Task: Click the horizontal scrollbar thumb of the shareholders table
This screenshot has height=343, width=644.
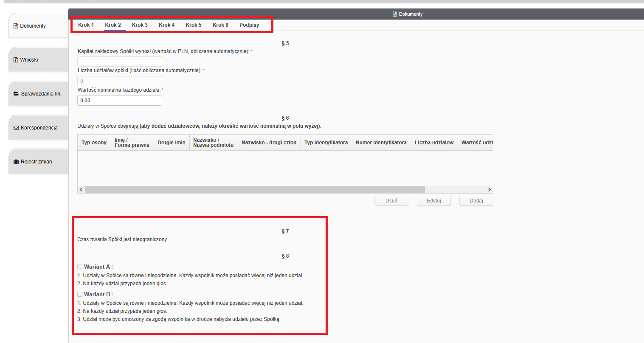Action: [255, 190]
